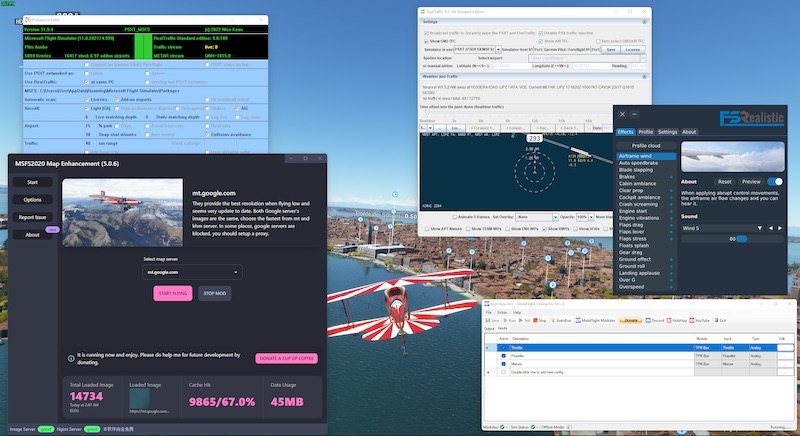Click Options in Map Enhancement sidebar
The height and width of the screenshot is (436, 800).
pos(32,199)
